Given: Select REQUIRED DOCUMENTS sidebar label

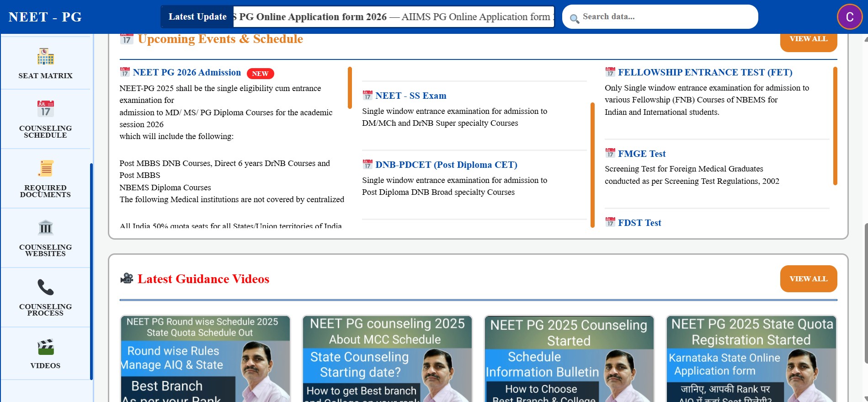Looking at the screenshot, I should click(45, 191).
